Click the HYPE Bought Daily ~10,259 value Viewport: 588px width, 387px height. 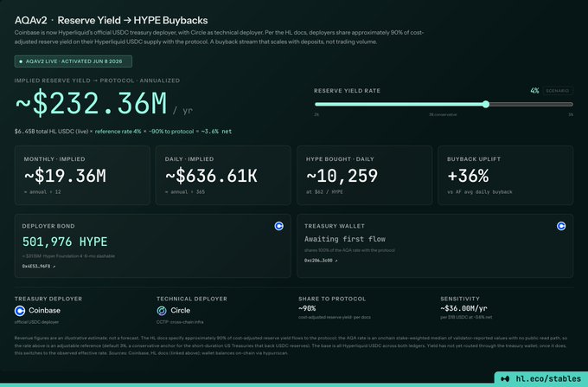tap(342, 176)
